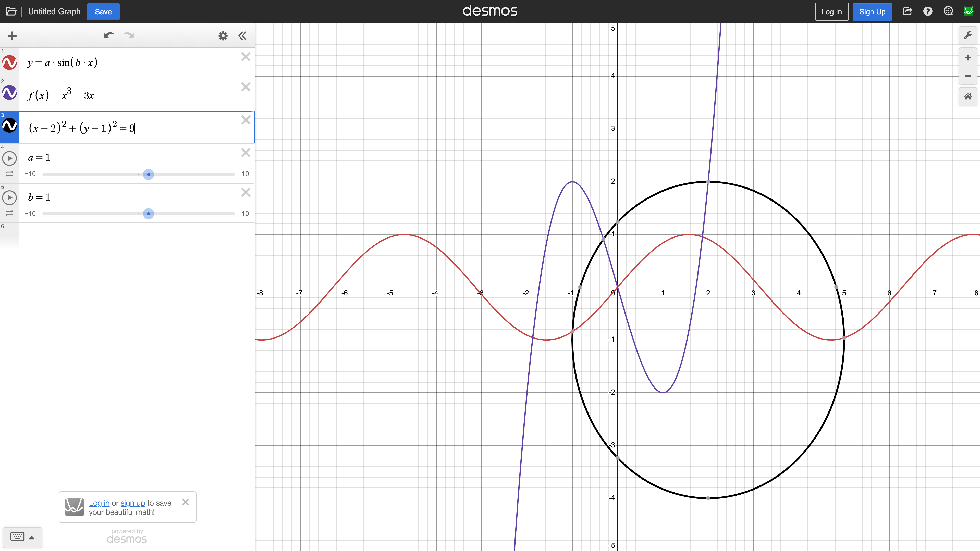Click the y = a·sin(b·x) expression field

click(137, 63)
